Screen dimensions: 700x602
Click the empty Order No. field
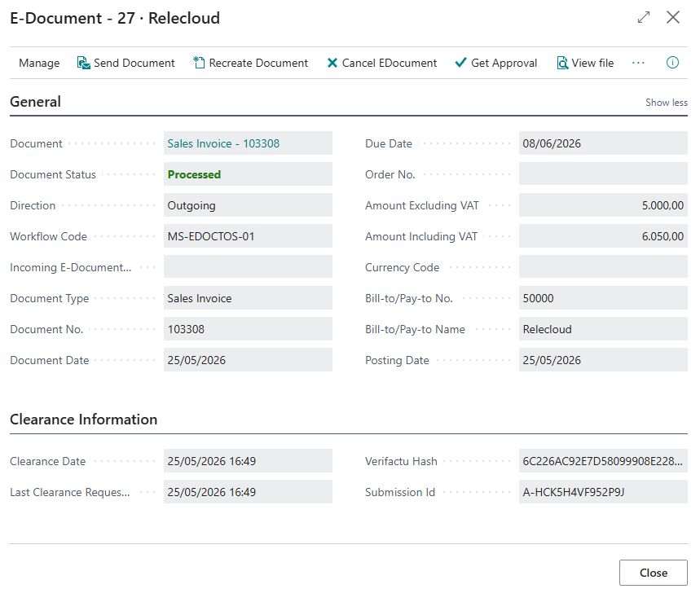coord(603,174)
